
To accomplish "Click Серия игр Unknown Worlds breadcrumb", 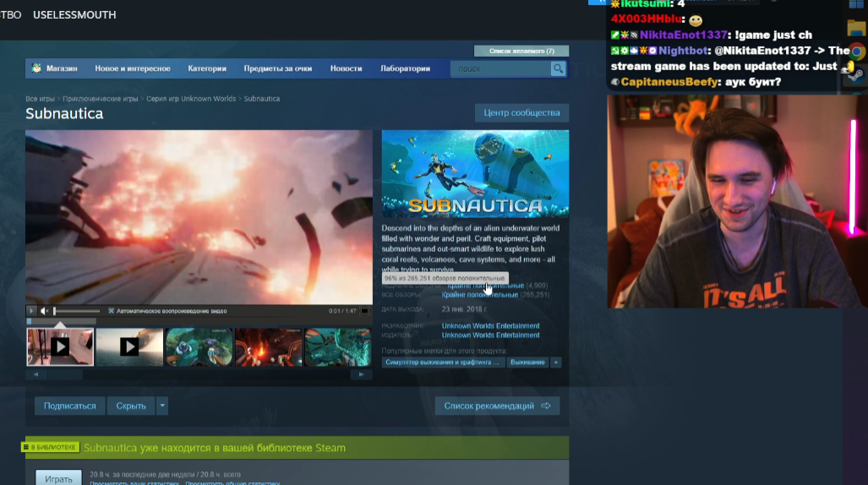I will [191, 99].
